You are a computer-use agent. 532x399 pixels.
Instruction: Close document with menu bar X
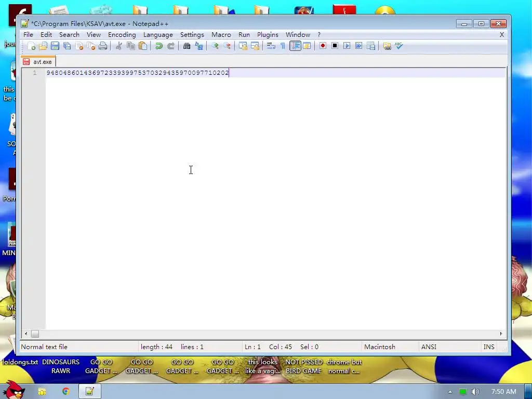click(x=502, y=35)
